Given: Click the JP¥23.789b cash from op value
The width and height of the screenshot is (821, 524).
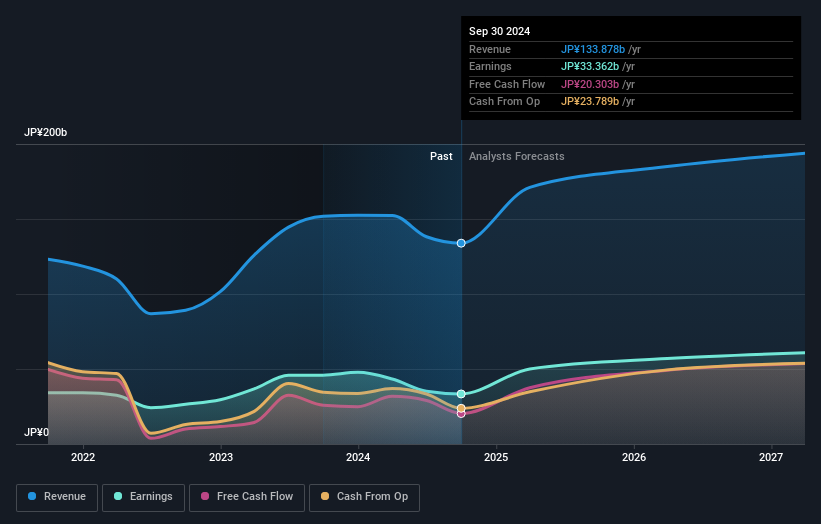Looking at the screenshot, I should coord(590,102).
